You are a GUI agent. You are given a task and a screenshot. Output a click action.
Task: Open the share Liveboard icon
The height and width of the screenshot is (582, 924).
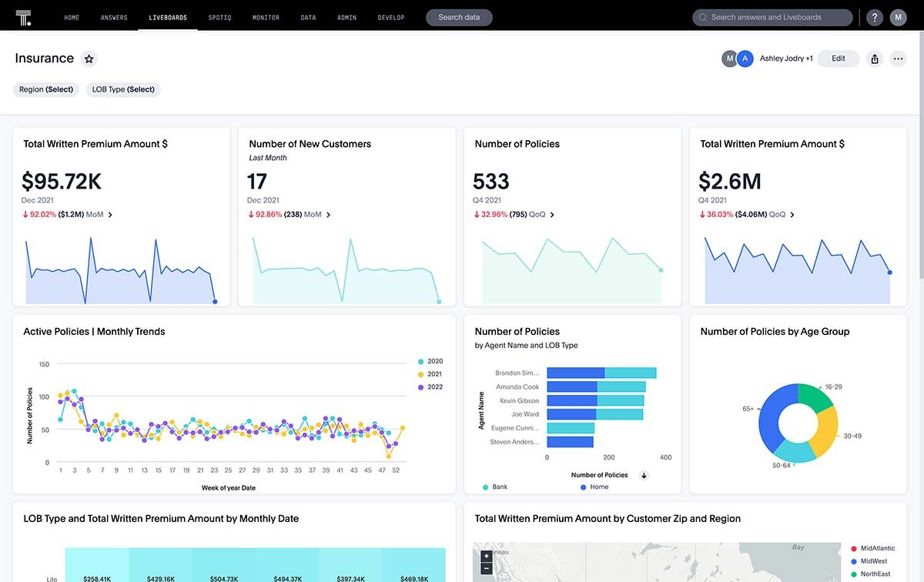pyautogui.click(x=875, y=59)
